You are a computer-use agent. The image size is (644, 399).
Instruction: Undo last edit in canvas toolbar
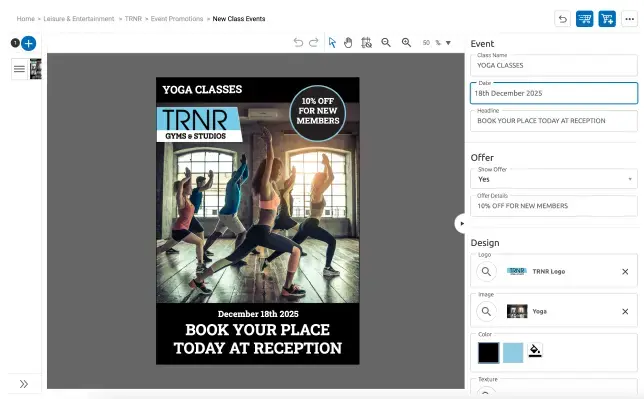pos(298,42)
